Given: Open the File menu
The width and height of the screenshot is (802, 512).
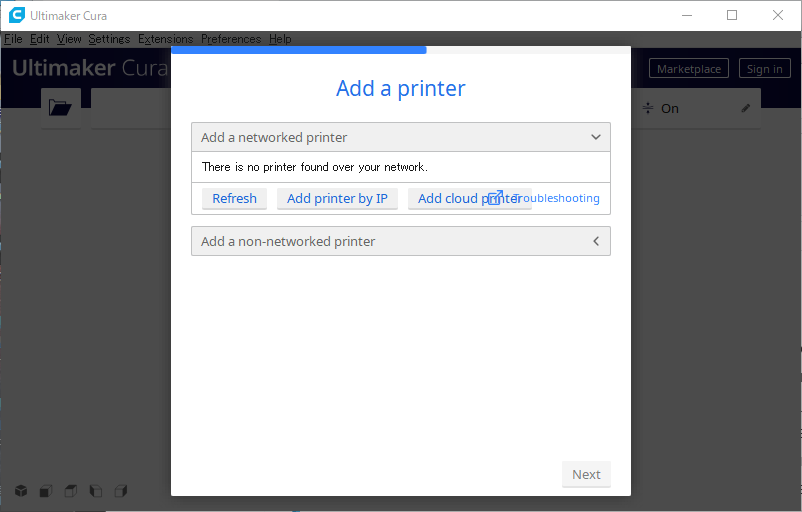Looking at the screenshot, I should 13,39.
